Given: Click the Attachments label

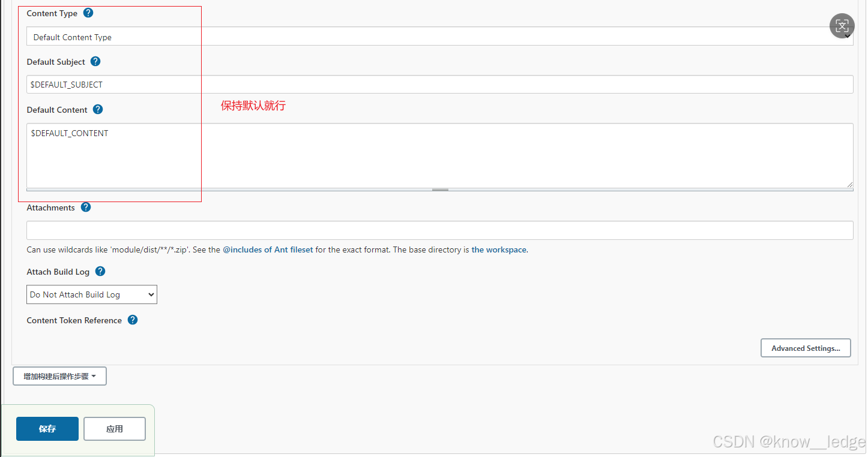Looking at the screenshot, I should (x=51, y=208).
